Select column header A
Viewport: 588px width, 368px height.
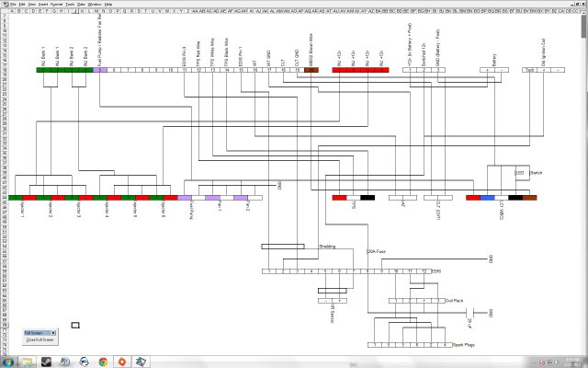pyautogui.click(x=11, y=12)
